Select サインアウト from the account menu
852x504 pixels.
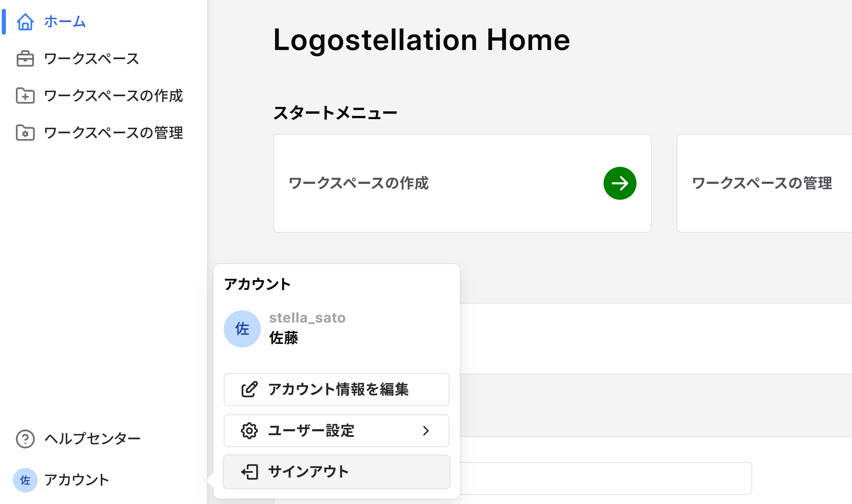coord(336,472)
